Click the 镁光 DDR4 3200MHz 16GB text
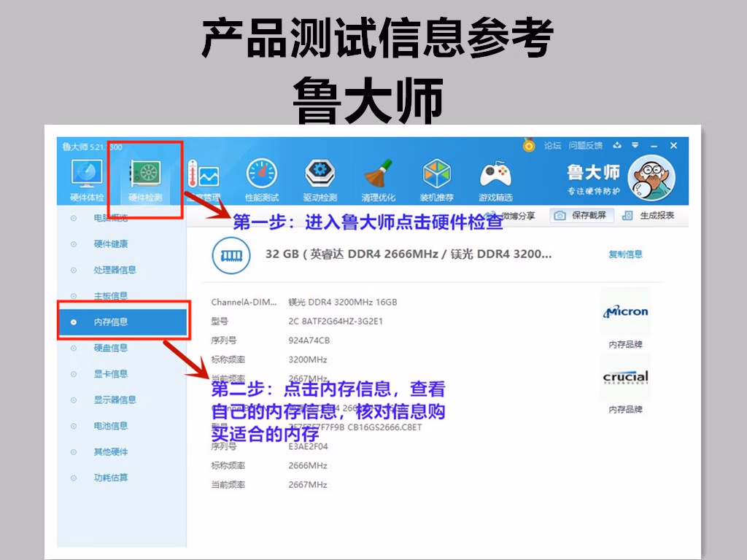This screenshot has height=560, width=747. (343, 303)
